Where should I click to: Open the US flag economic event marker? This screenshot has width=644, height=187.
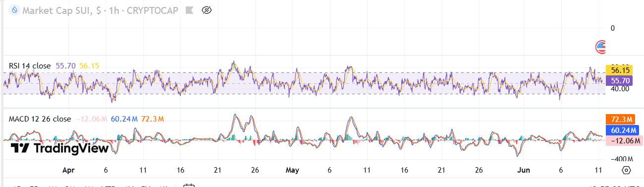point(601,47)
